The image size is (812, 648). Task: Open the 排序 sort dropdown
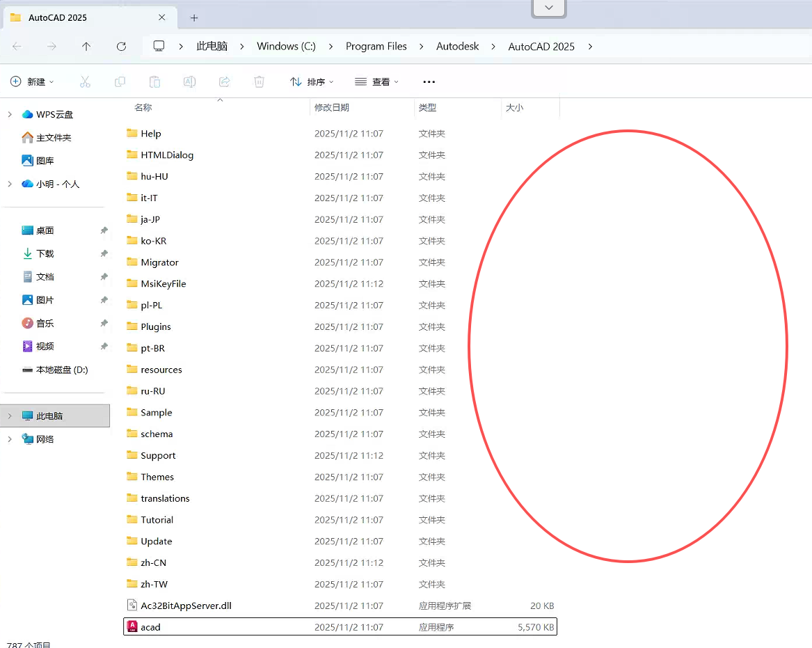coord(312,81)
